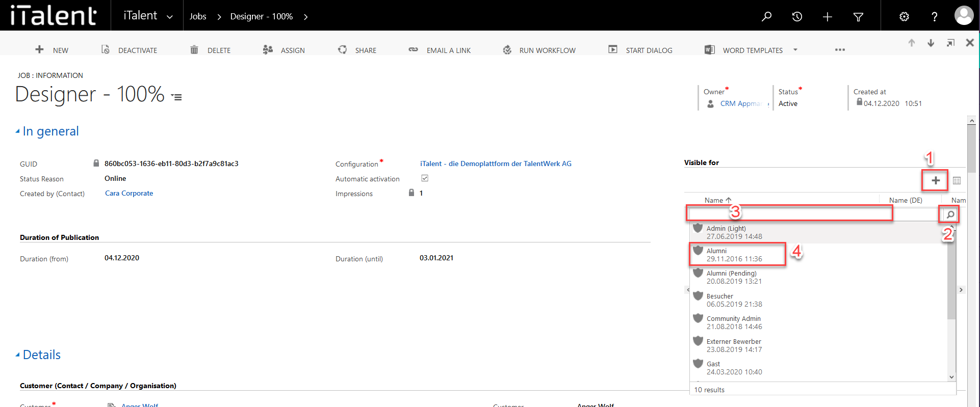Image resolution: width=980 pixels, height=407 pixels.
Task: Open the help question mark icon
Action: point(934,17)
